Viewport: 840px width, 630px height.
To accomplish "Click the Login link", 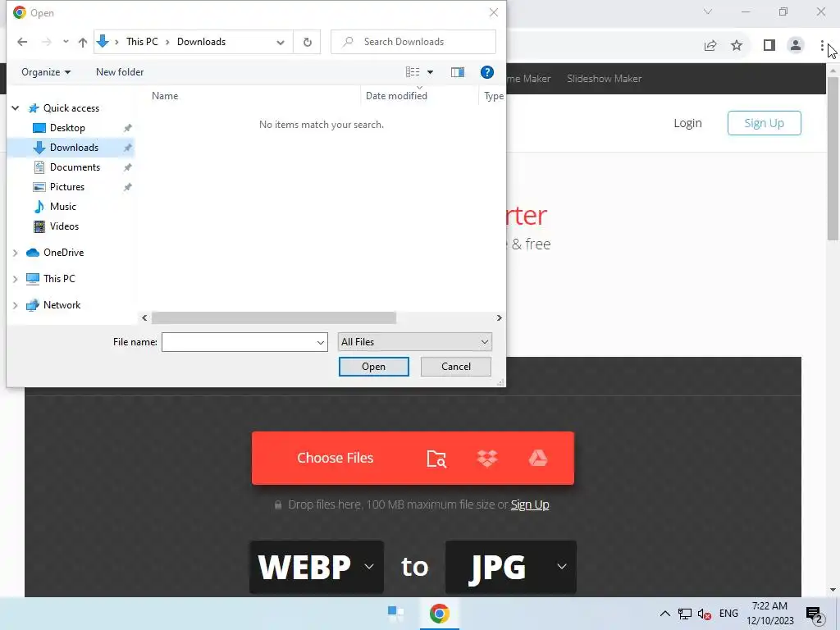I will pyautogui.click(x=687, y=123).
